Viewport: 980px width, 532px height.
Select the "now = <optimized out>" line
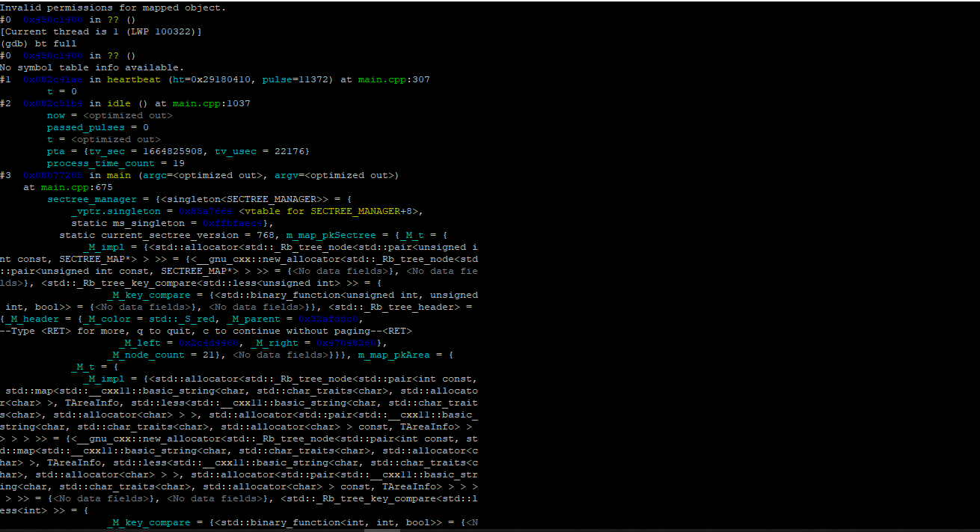point(110,115)
